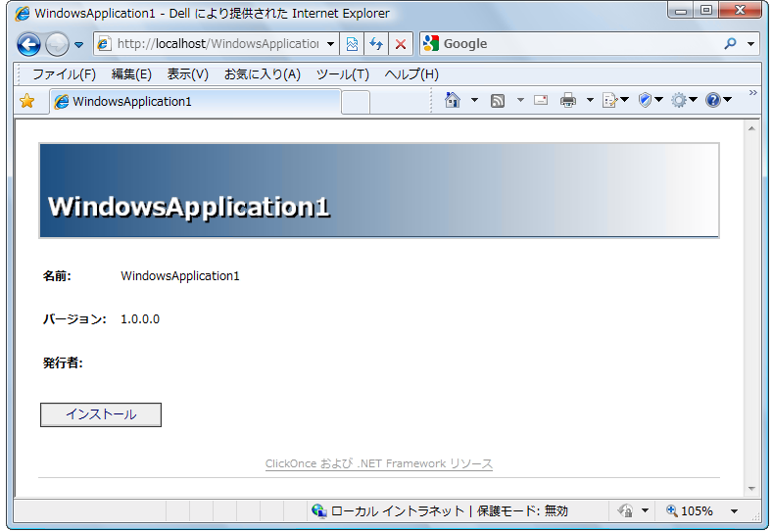
Task: Open the ヘルプ(H) menu
Action: tap(411, 74)
